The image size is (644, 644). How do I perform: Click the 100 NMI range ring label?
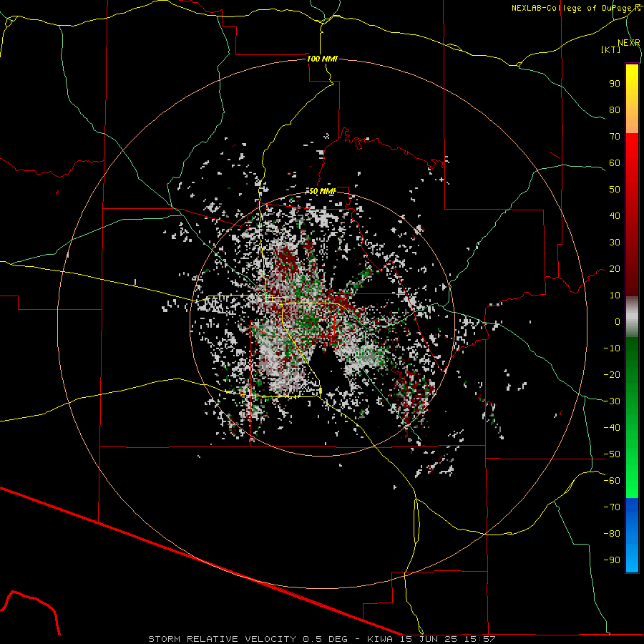(x=322, y=59)
